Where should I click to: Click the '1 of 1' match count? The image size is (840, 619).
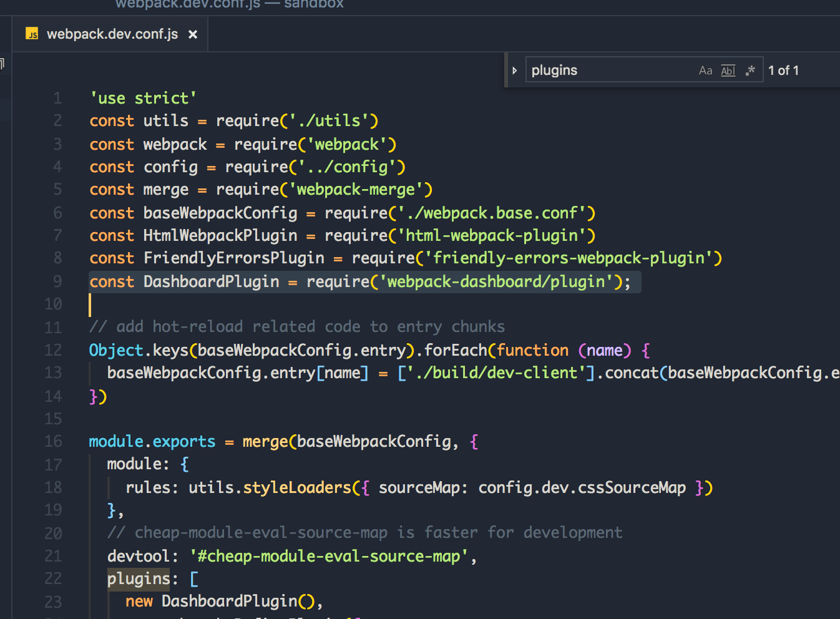(x=783, y=71)
